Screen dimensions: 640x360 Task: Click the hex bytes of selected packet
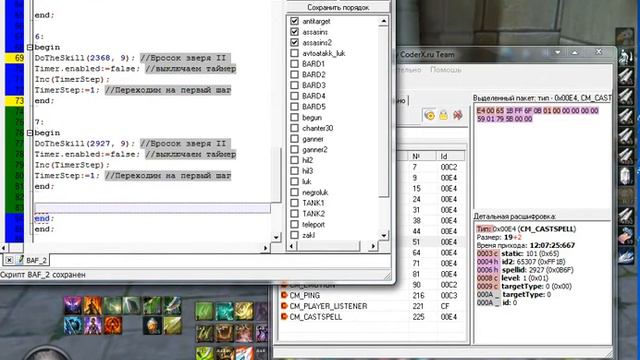537,115
